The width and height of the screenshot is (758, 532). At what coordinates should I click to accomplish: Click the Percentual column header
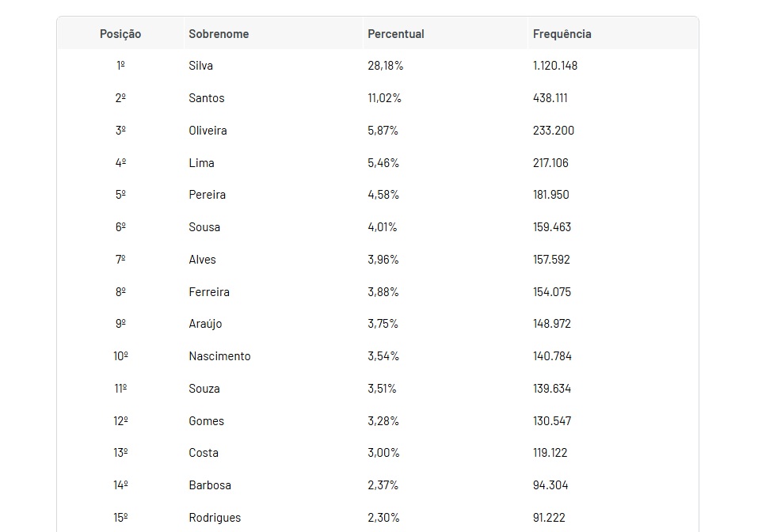pyautogui.click(x=396, y=34)
